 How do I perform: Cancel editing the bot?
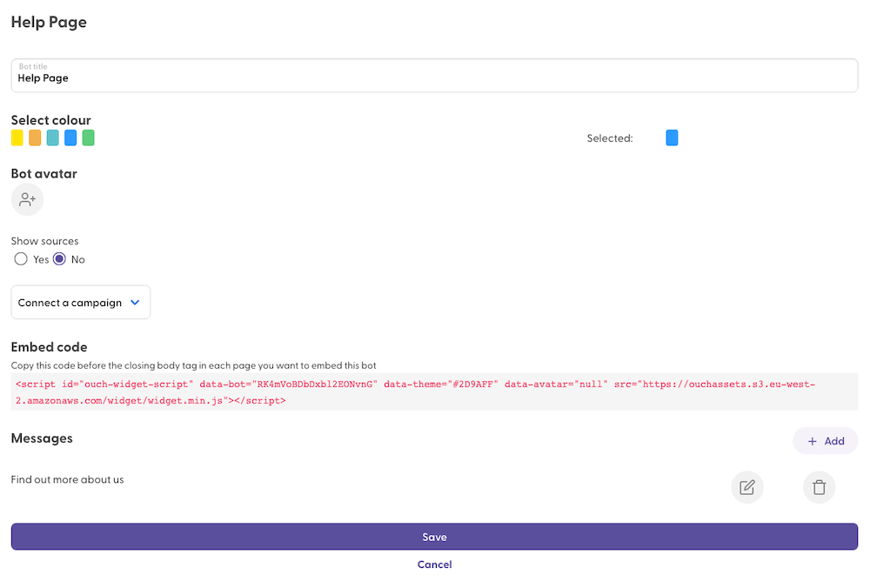[434, 565]
